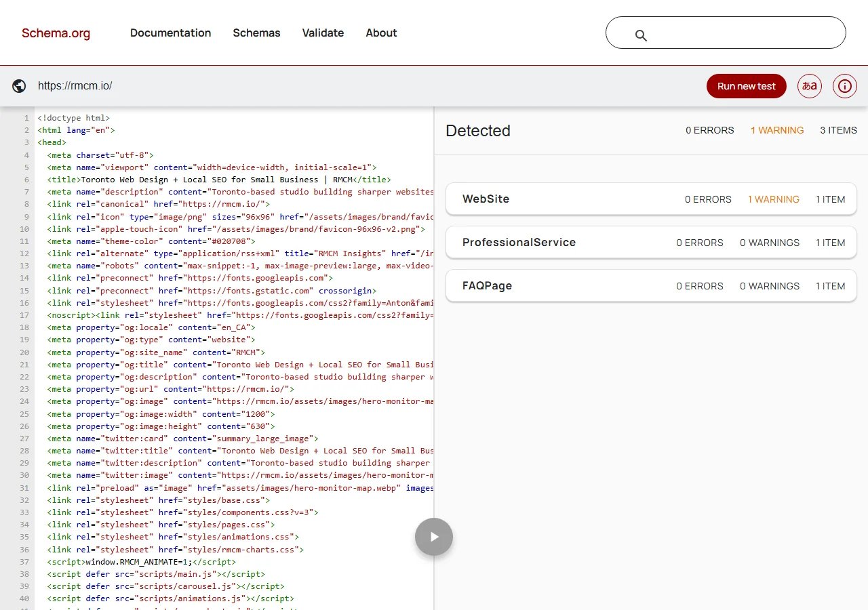
Task: Click the 1 WARNING header summary
Action: click(x=777, y=130)
